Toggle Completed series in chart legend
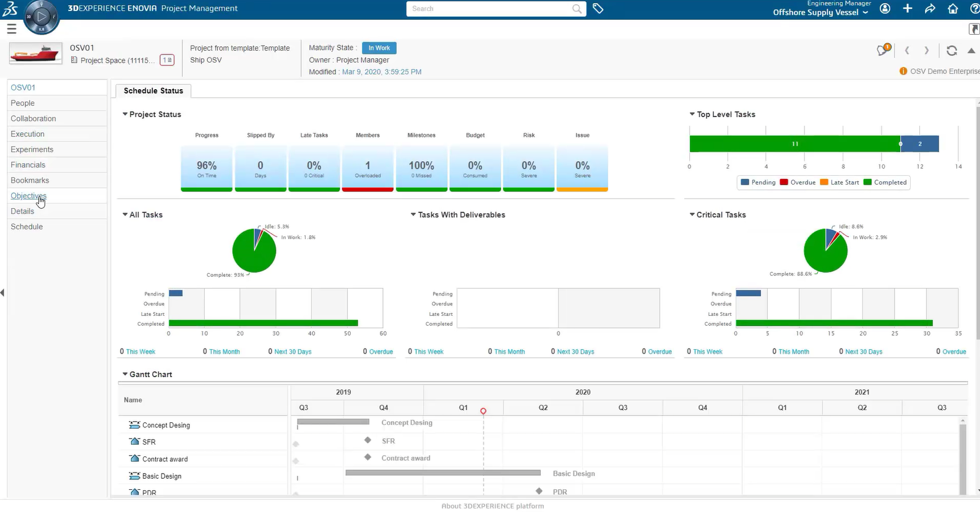This screenshot has width=980, height=514. pyautogui.click(x=885, y=183)
